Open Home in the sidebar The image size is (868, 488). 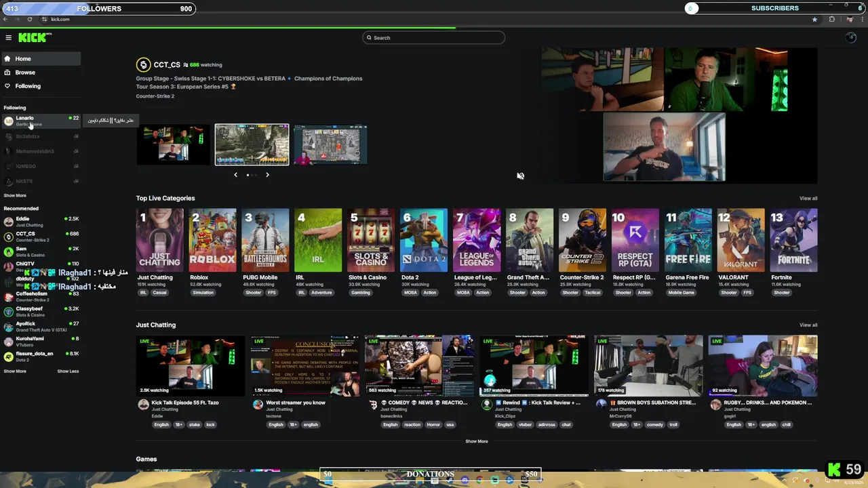[41, 59]
